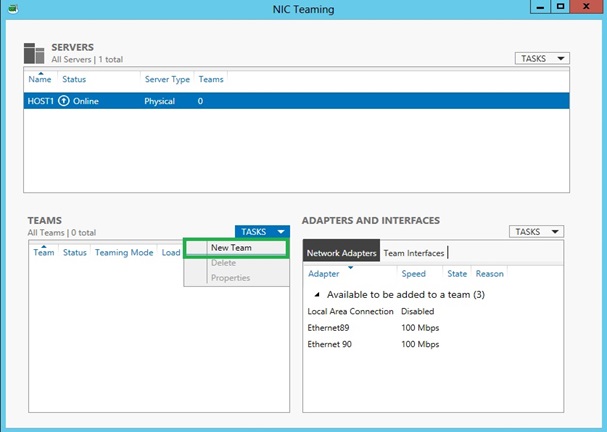Screen dimensions: 607x432
Task: Sort servers by Server Type column
Action: click(x=167, y=79)
